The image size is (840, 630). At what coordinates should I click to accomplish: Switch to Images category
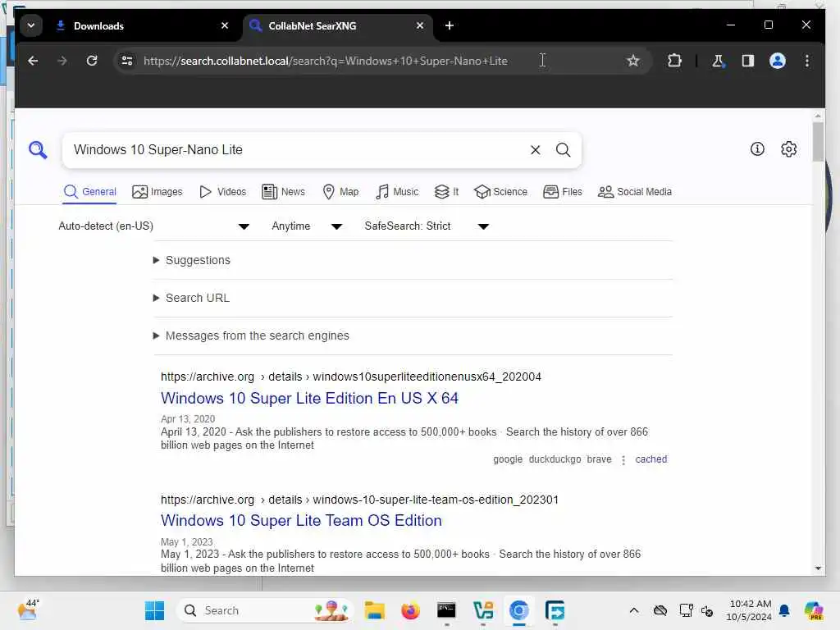[x=157, y=192]
